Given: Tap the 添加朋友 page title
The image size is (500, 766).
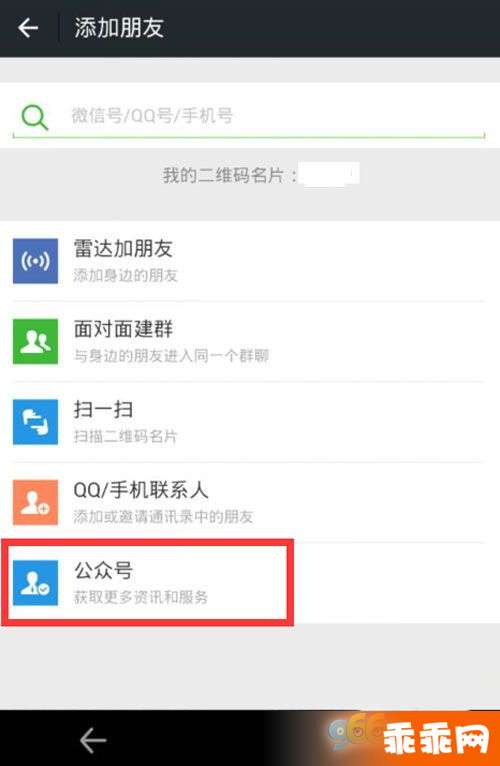Looking at the screenshot, I should tap(119, 27).
